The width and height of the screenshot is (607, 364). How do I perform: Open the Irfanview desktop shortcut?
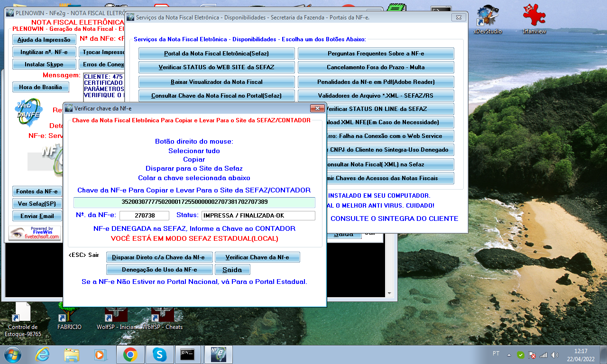coord(534,20)
